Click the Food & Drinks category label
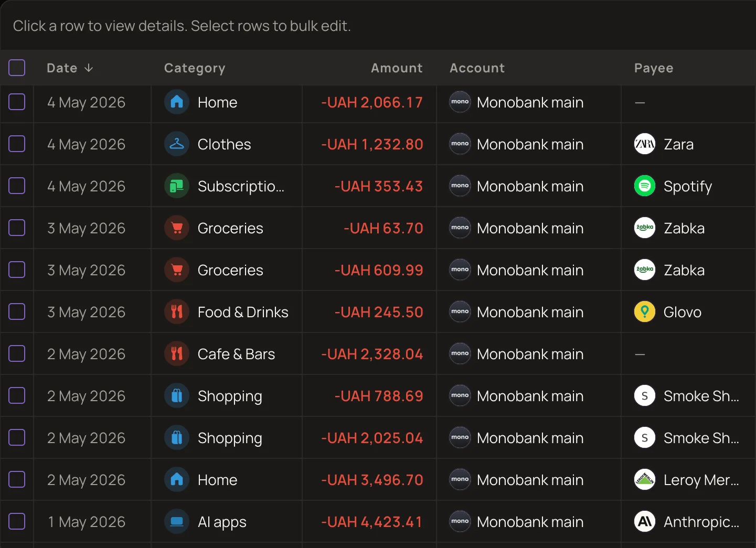The width and height of the screenshot is (756, 548). click(243, 312)
